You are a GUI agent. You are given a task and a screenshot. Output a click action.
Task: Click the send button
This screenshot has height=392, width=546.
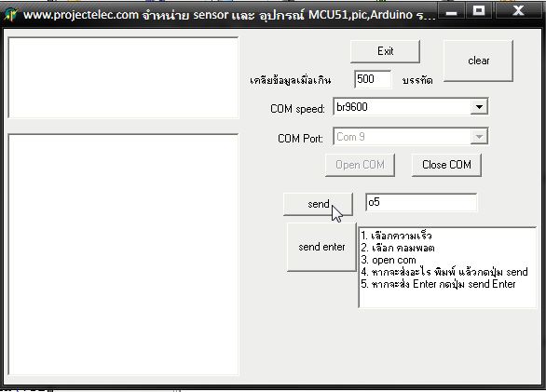click(319, 204)
